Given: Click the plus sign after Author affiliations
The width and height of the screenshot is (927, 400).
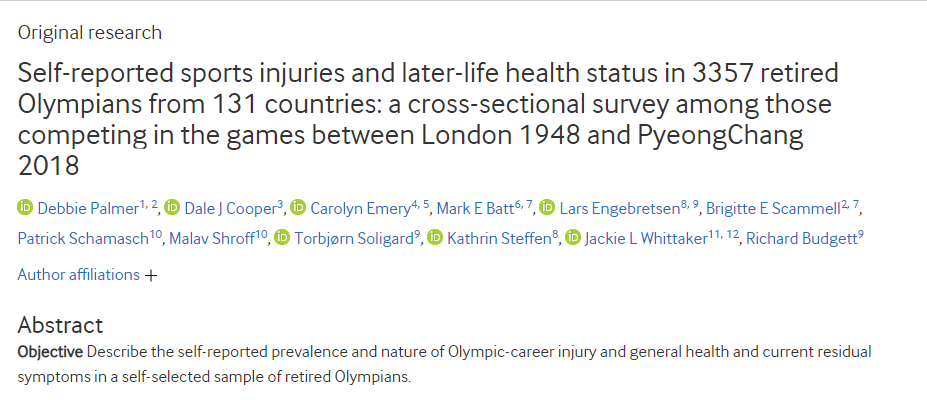Looking at the screenshot, I should click(151, 275).
